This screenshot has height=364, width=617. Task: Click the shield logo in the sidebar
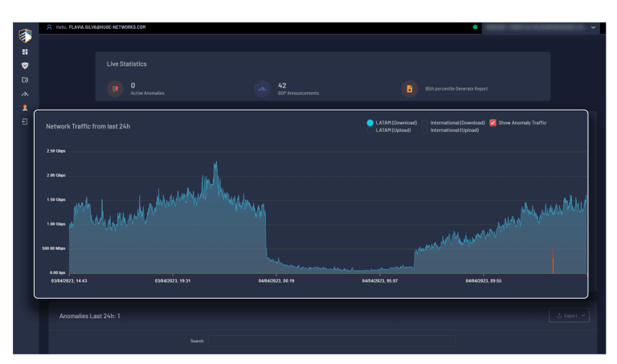point(25,36)
